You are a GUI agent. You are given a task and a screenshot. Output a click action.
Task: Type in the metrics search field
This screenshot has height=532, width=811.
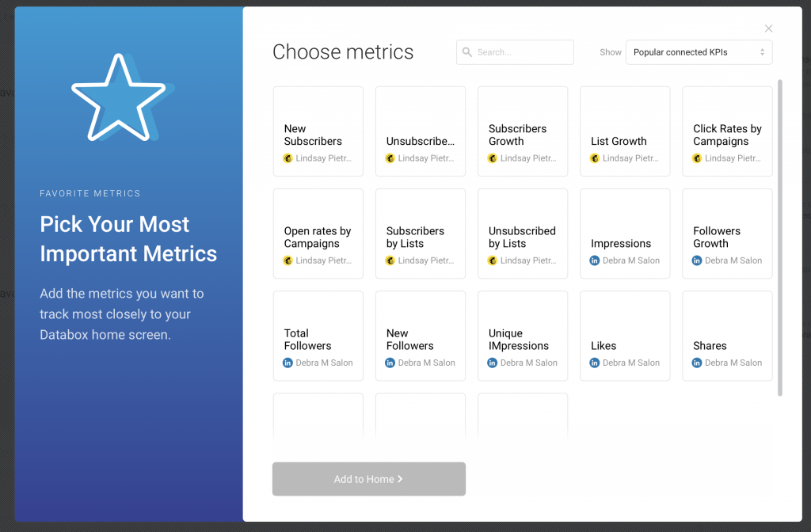523,52
